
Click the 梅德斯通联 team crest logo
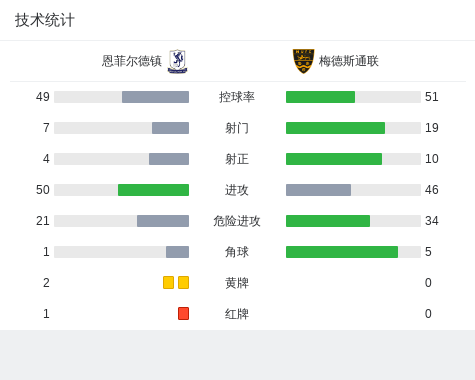pos(303,61)
